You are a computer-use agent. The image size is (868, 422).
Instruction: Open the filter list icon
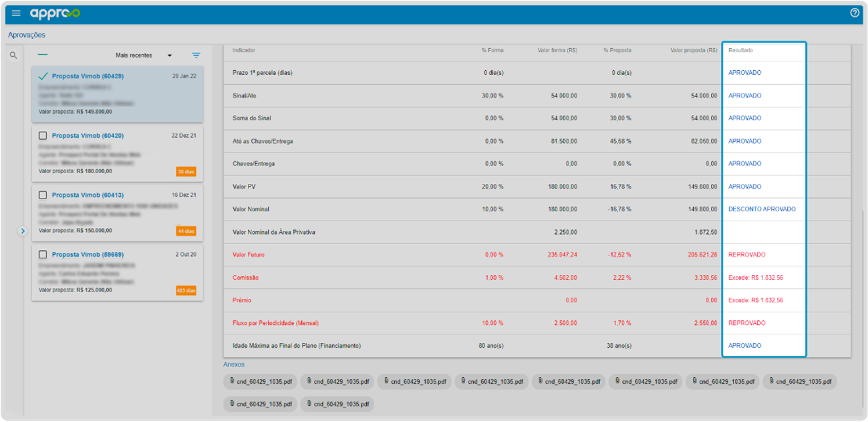pyautogui.click(x=196, y=56)
